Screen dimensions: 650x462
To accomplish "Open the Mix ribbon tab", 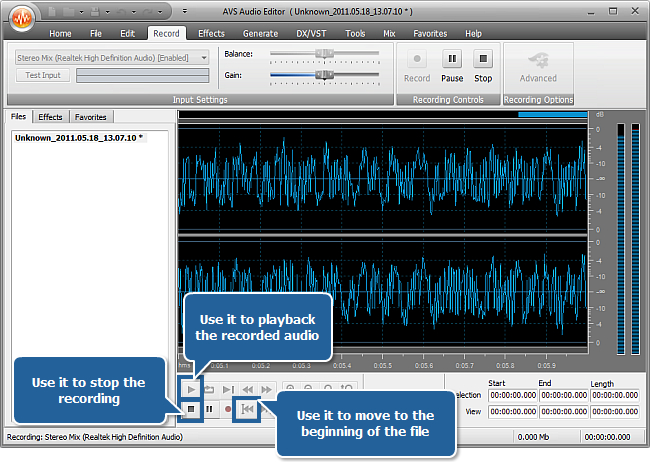I will pos(389,34).
